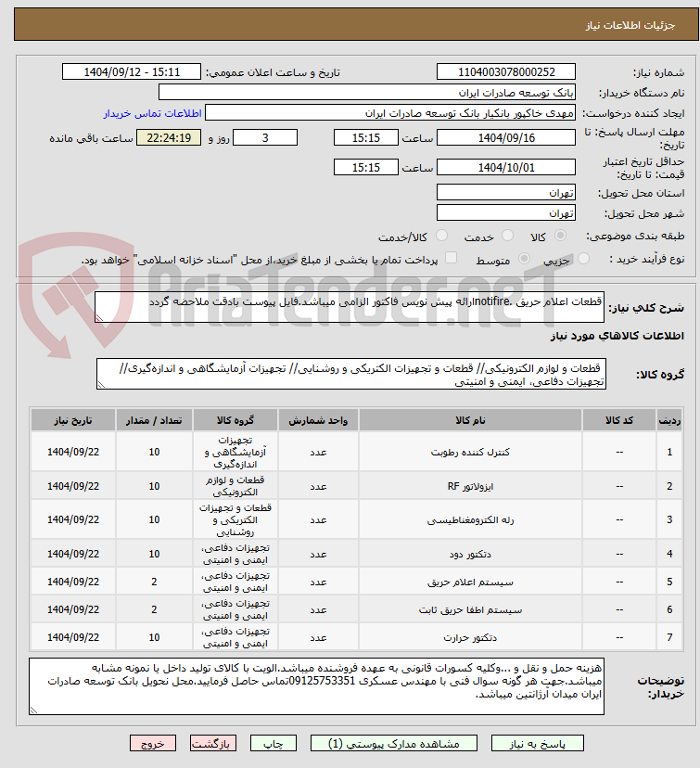Click the resize grip of شرح کلی نیاز box
This screenshot has height=768, width=700.
[99, 318]
